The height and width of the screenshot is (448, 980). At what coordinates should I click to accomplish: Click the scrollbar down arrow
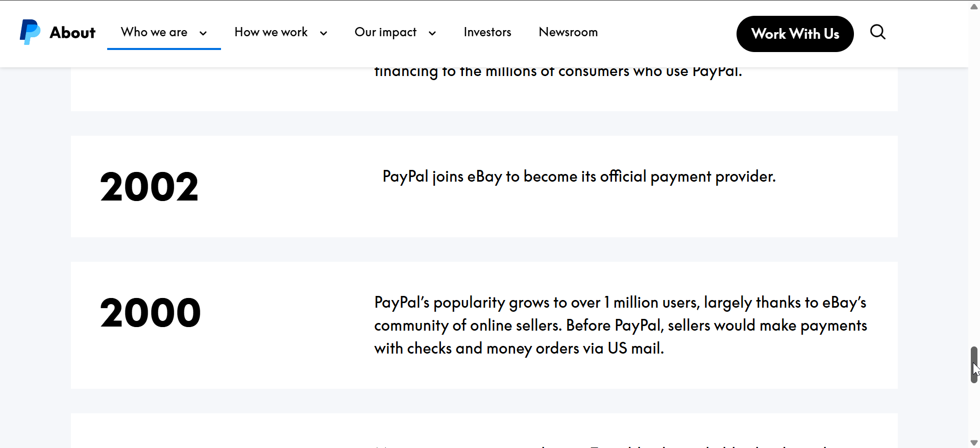pos(974,442)
